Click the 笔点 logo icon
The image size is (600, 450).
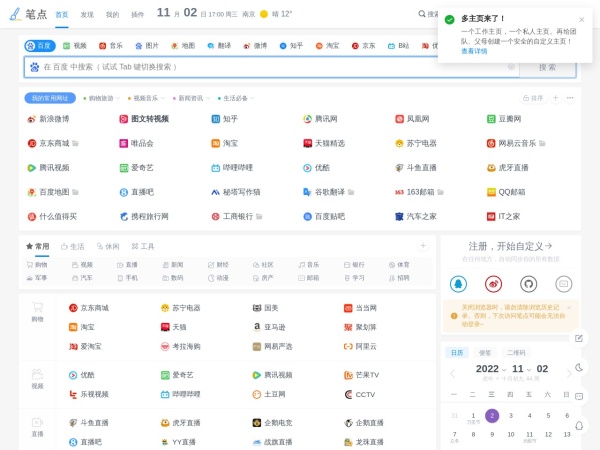(x=15, y=14)
